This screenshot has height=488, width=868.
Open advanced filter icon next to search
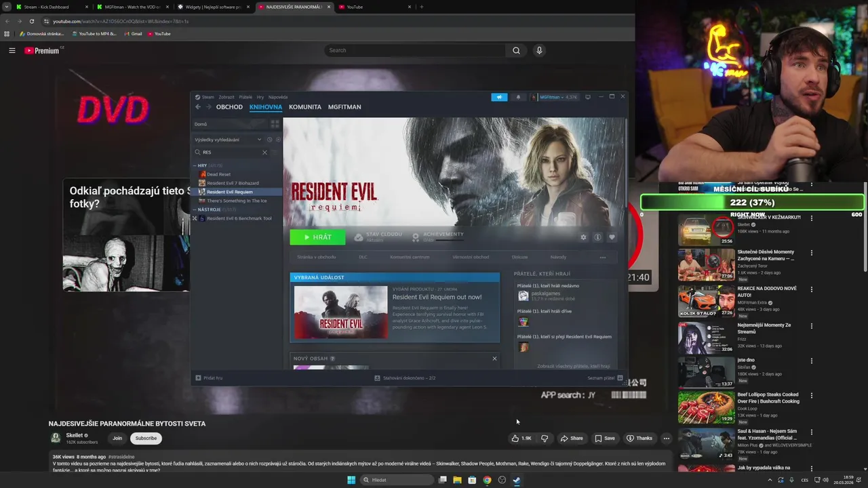[275, 152]
